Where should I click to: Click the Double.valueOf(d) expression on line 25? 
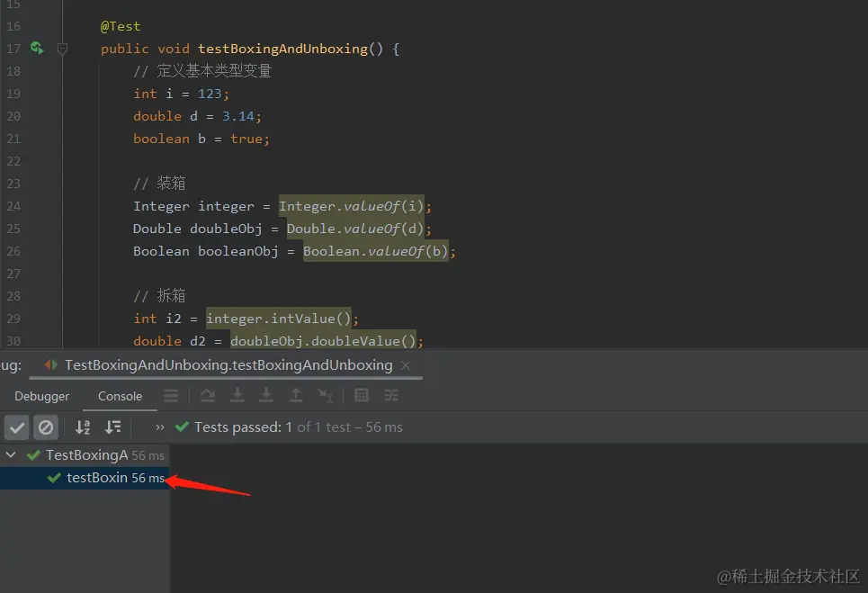tap(355, 229)
